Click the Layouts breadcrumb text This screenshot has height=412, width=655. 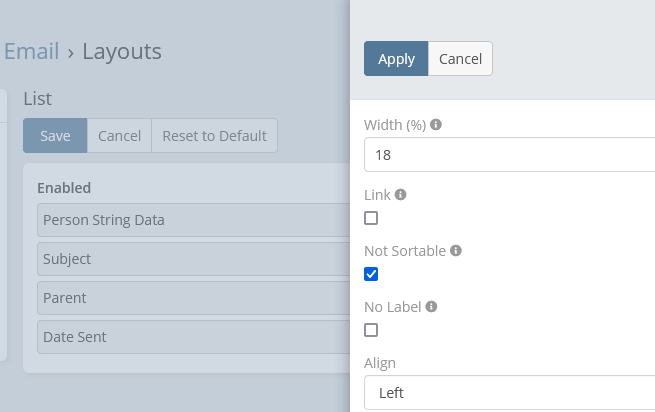122,51
